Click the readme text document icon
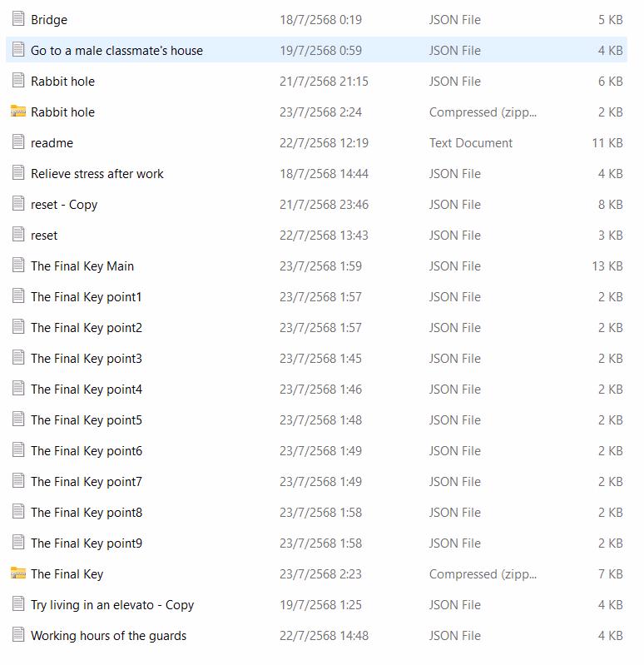This screenshot has height=665, width=644. point(18,142)
